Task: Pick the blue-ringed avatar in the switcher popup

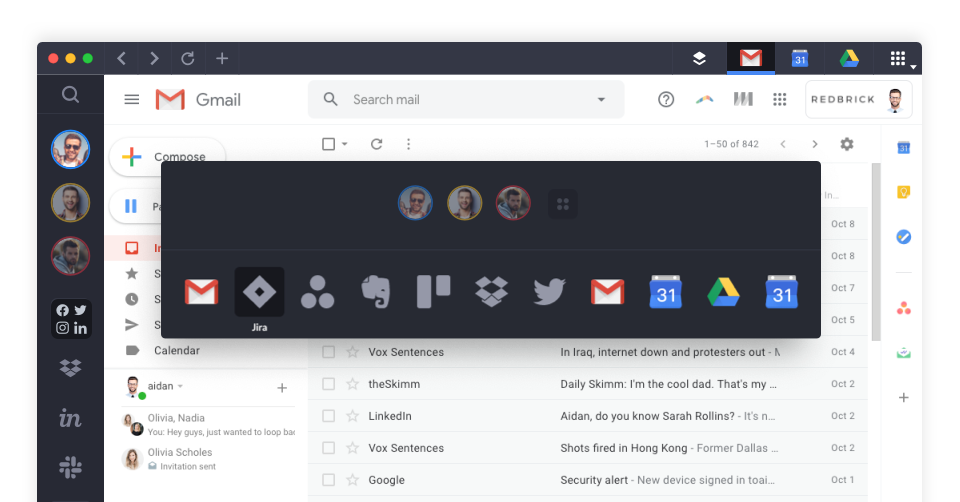Action: coord(415,203)
